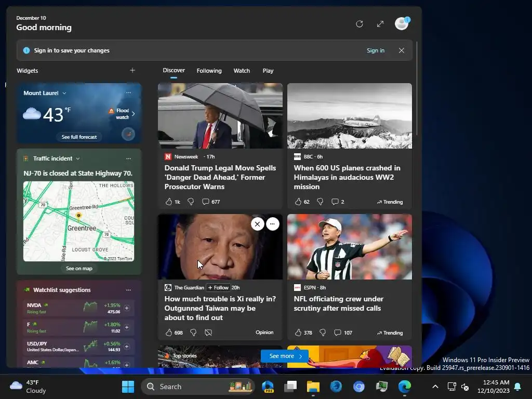The image size is (532, 399).
Task: Dismiss the sign-in banner
Action: 402,50
